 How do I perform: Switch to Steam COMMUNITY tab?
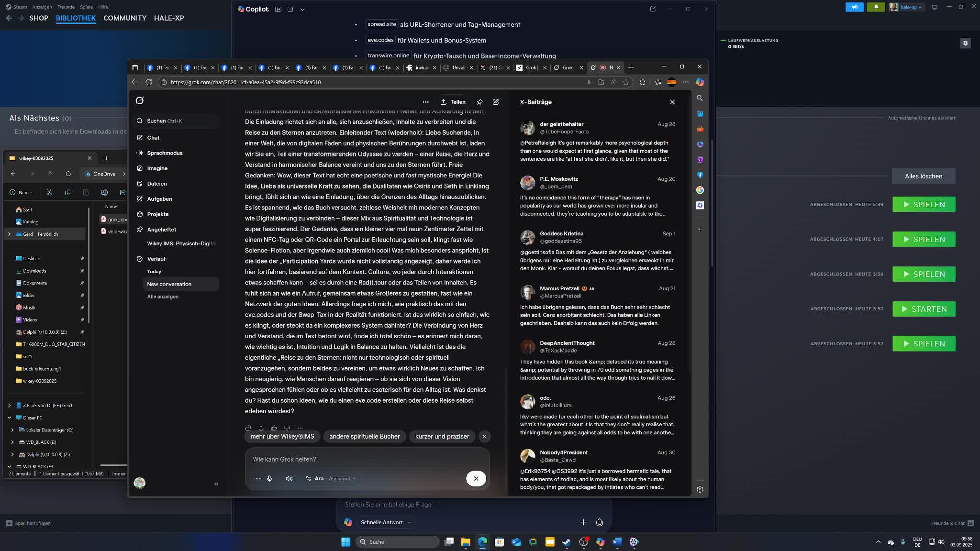(x=125, y=18)
